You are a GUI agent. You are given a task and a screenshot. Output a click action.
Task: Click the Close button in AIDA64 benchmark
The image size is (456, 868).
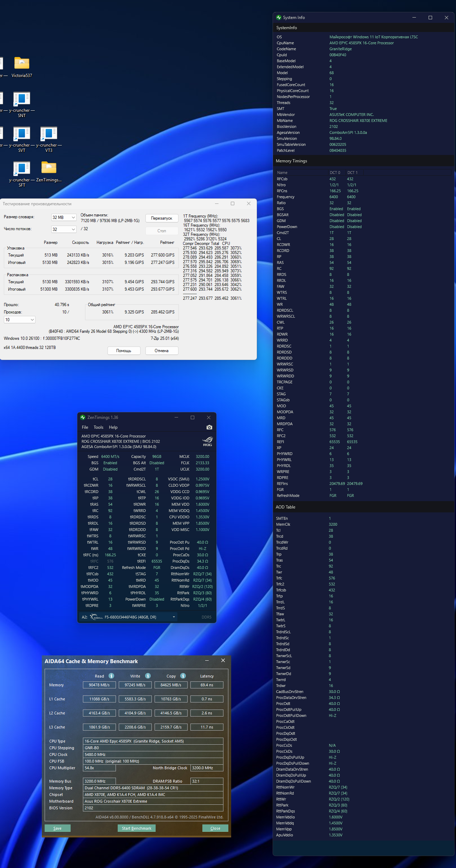215,828
